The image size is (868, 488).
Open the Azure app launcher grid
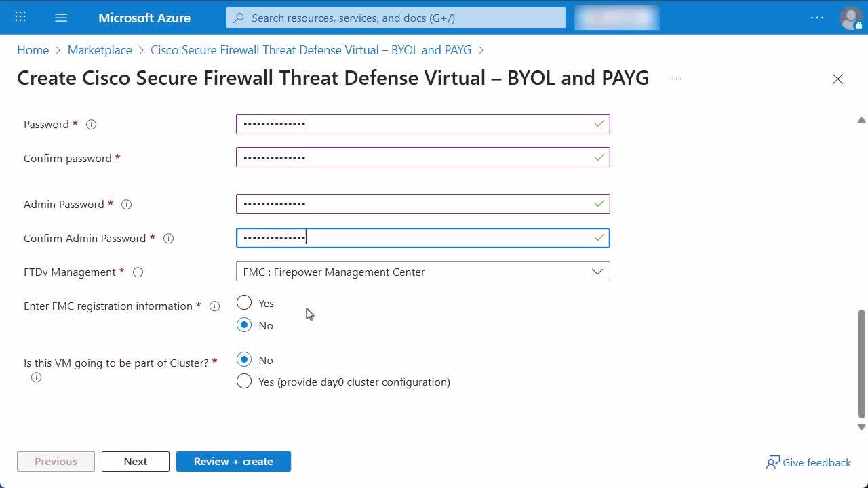pos(20,18)
